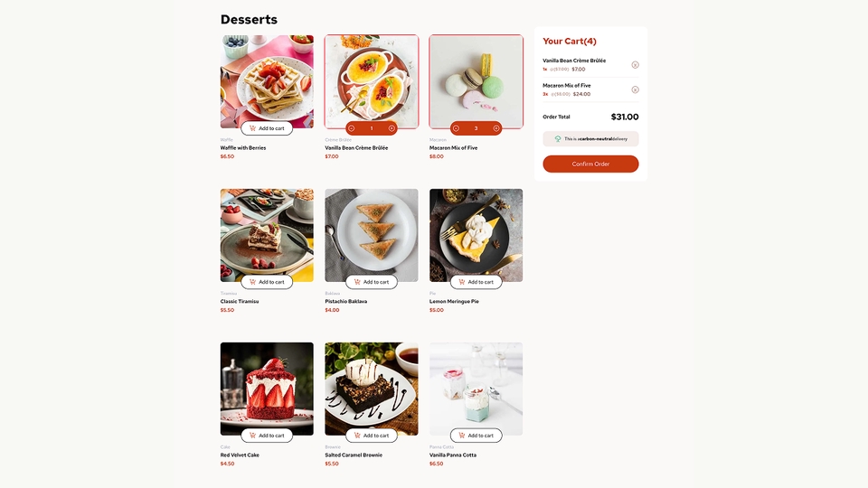Increase Vanilla Bean Crème Brûlée quantity
Screen dimensions: 868x488
pyautogui.click(x=392, y=128)
